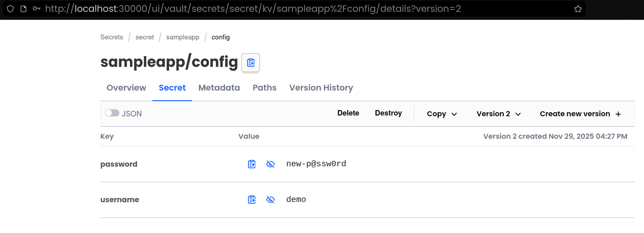The width and height of the screenshot is (644, 233).
Task: Click the Delete button
Action: point(348,113)
